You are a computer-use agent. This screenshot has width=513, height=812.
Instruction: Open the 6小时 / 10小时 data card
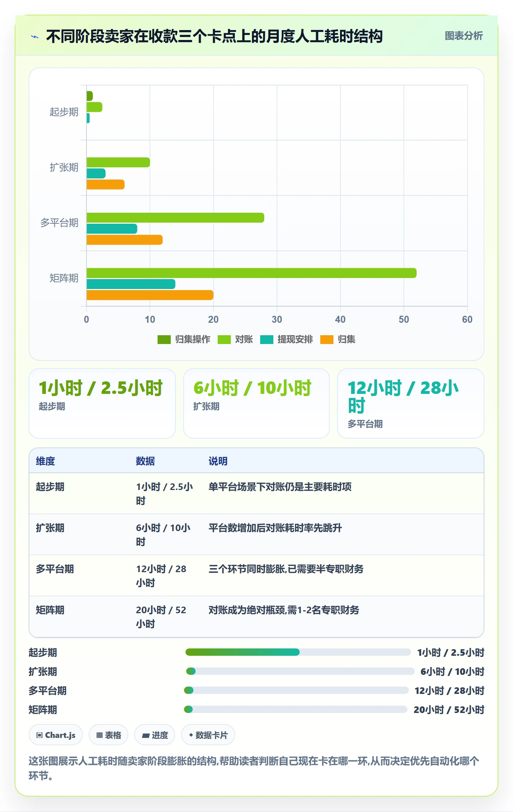(256, 403)
